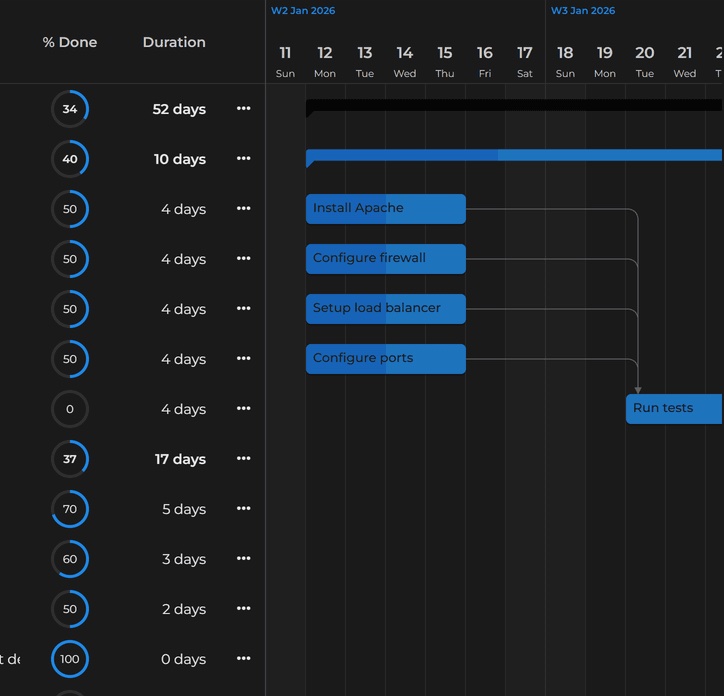The width and height of the screenshot is (724, 696).
Task: Click the 17 days duration cell
Action: pyautogui.click(x=180, y=460)
